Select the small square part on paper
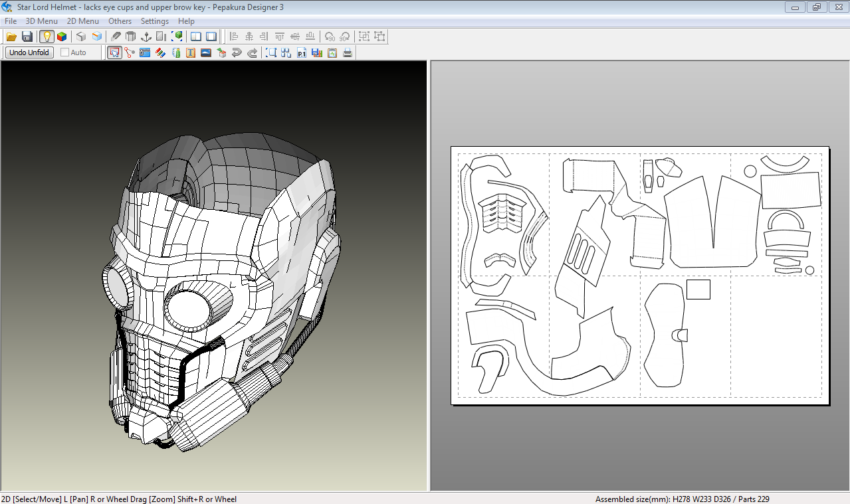The height and width of the screenshot is (504, 850). (x=698, y=290)
